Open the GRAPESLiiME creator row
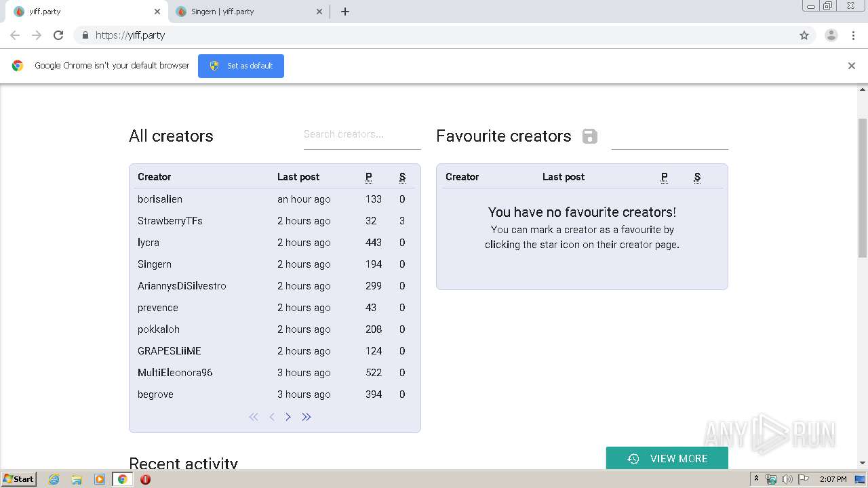This screenshot has width=868, height=488. [275, 351]
